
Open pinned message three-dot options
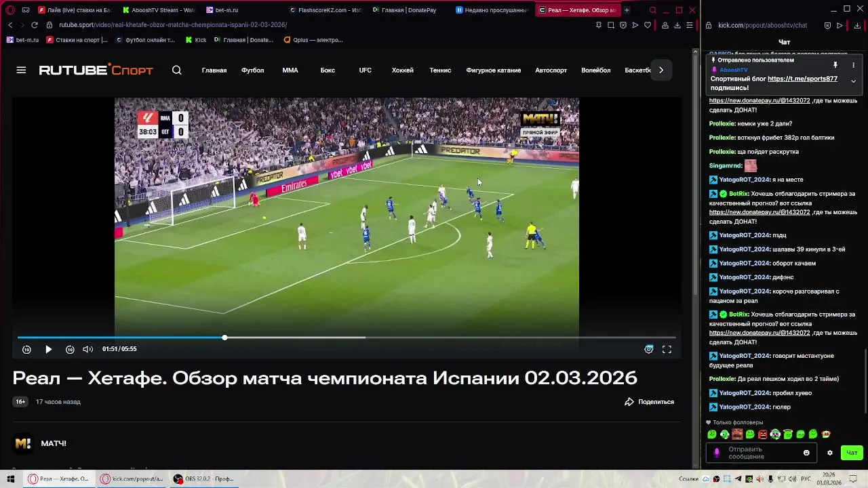(853, 65)
